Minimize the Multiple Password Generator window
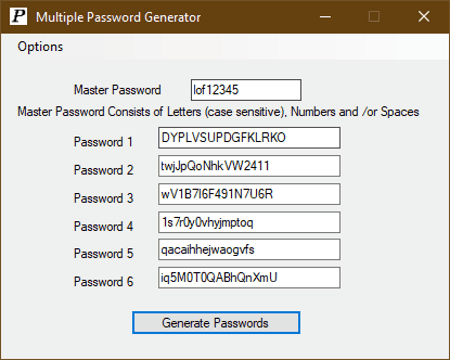The width and height of the screenshot is (450, 360). click(325, 16)
